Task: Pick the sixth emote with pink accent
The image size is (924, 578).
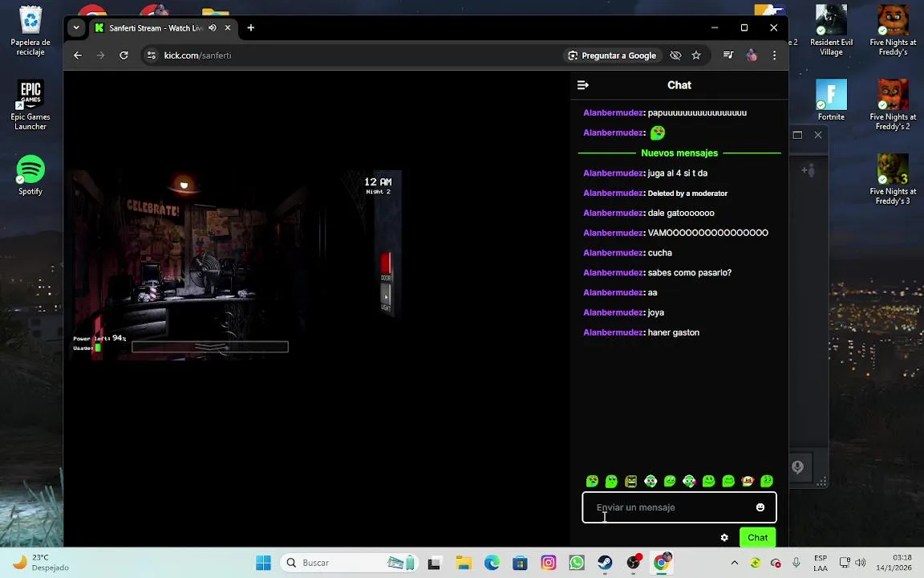Action: pyautogui.click(x=689, y=482)
